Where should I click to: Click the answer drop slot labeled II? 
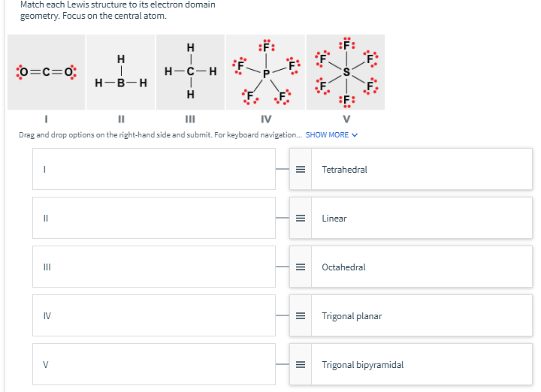pyautogui.click(x=154, y=218)
